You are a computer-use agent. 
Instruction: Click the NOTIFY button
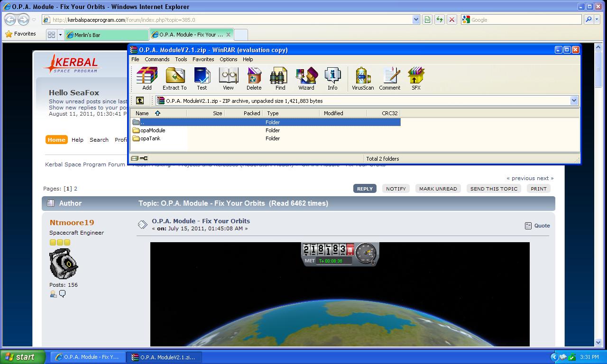(x=395, y=189)
